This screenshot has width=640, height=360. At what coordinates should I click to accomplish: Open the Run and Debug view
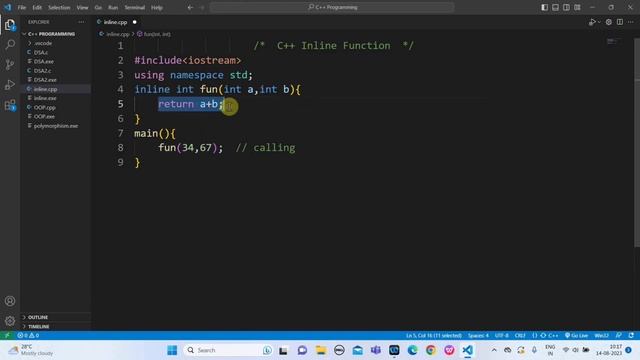point(10,85)
